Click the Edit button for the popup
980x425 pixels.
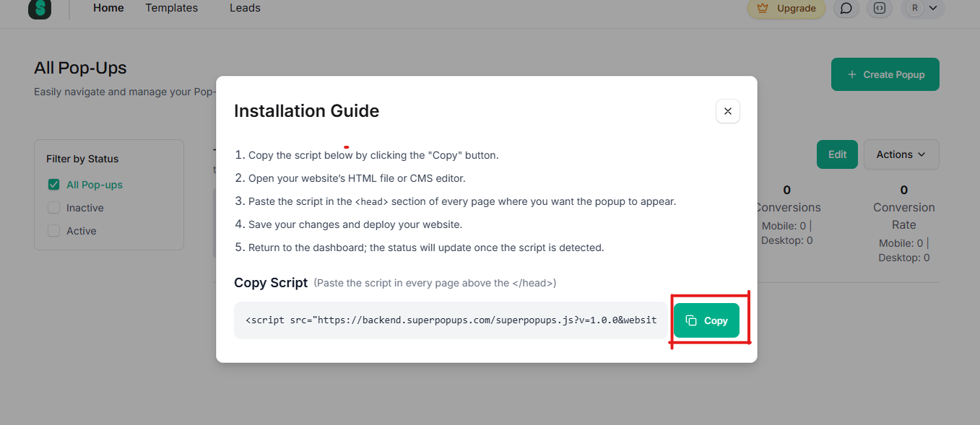837,154
